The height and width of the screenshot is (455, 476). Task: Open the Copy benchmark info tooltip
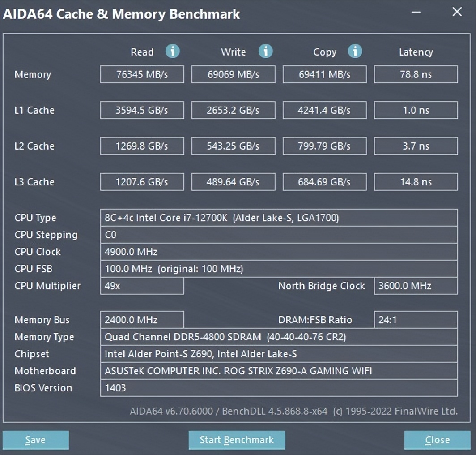355,52
